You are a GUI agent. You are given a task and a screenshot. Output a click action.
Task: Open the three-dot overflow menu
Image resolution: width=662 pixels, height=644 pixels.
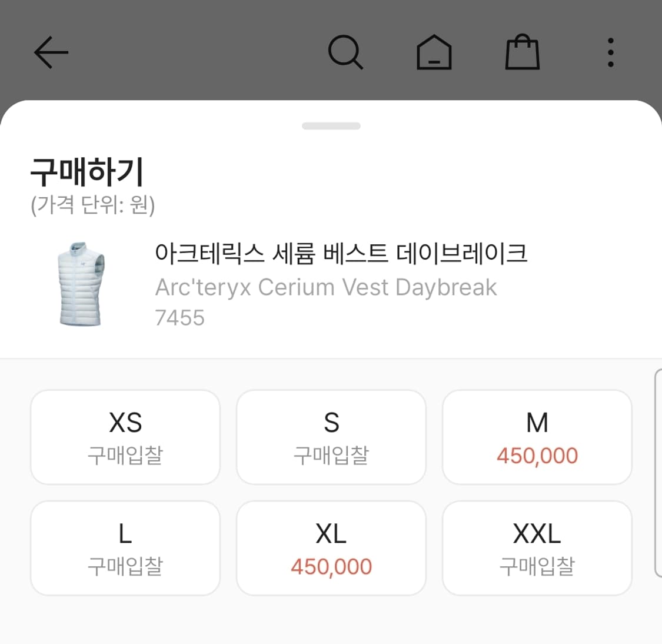[x=610, y=51]
